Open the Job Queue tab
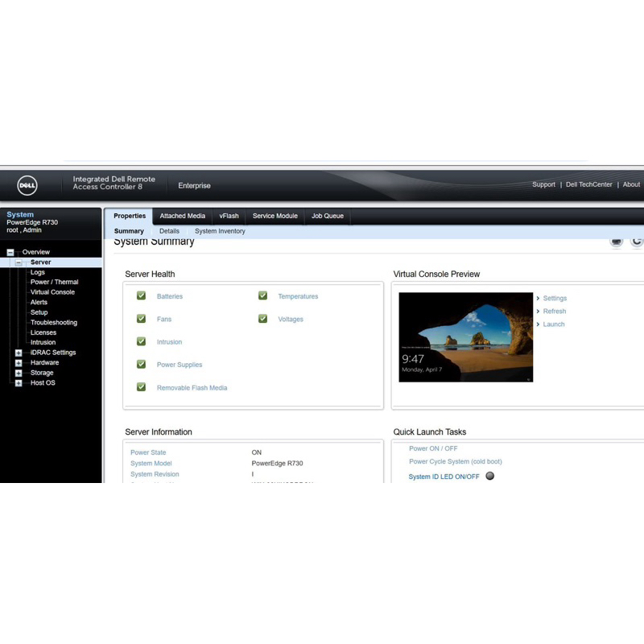The image size is (644, 644). click(328, 216)
